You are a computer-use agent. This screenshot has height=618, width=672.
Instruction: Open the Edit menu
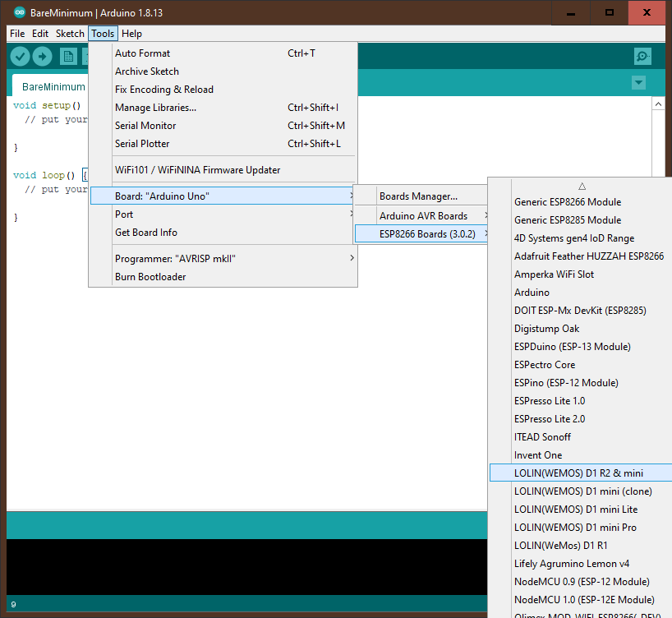click(40, 34)
